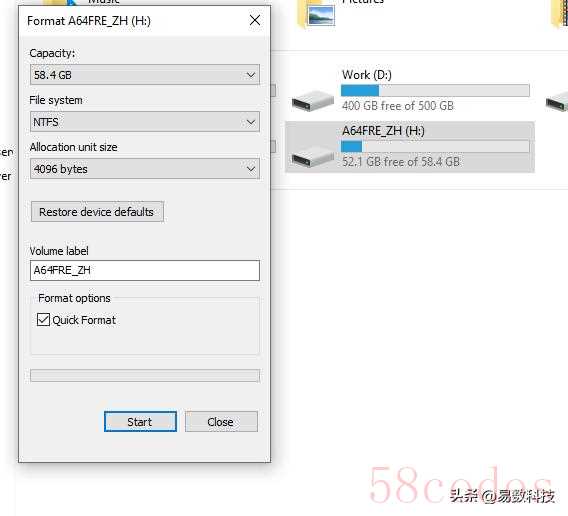Click the Close button
The image size is (568, 516).
[221, 421]
